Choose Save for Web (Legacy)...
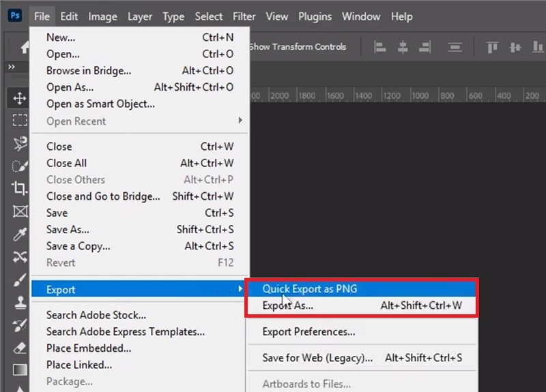The width and height of the screenshot is (546, 392). (362, 357)
